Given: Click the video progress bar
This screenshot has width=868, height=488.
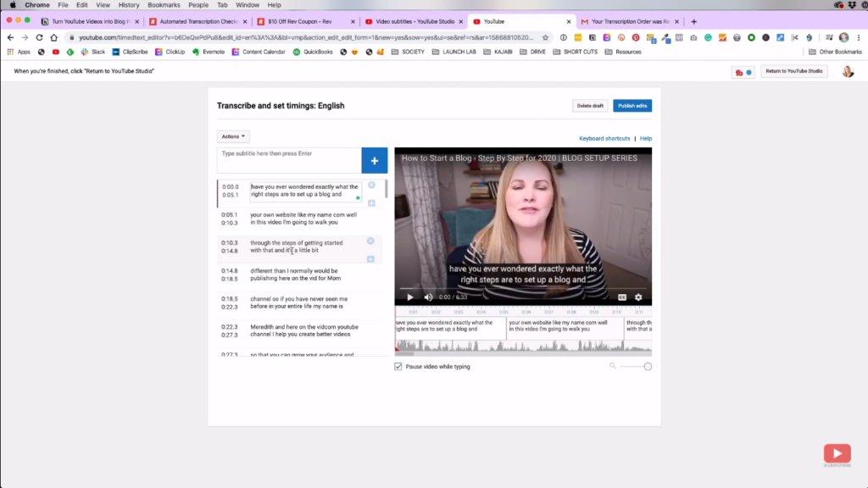Looking at the screenshot, I should tap(523, 288).
